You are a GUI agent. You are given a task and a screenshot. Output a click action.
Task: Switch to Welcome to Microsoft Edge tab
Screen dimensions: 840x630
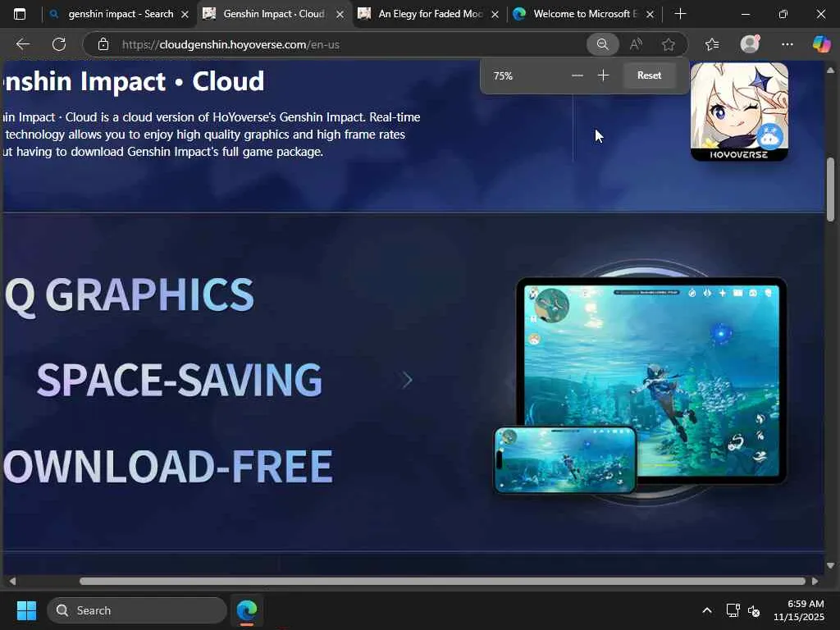(585, 14)
